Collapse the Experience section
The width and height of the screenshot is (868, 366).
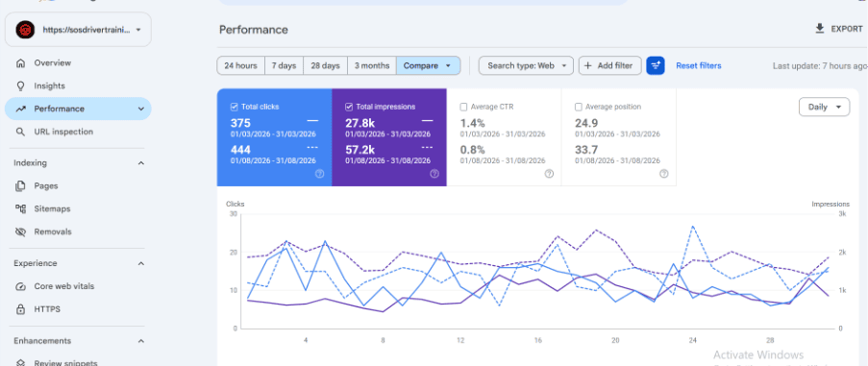[140, 264]
